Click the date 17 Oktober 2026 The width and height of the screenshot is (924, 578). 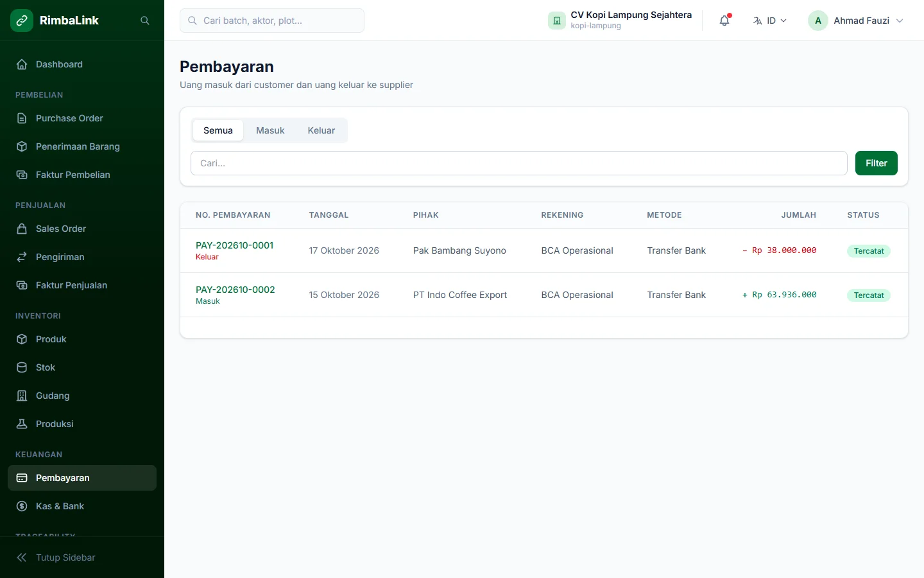coord(344,250)
